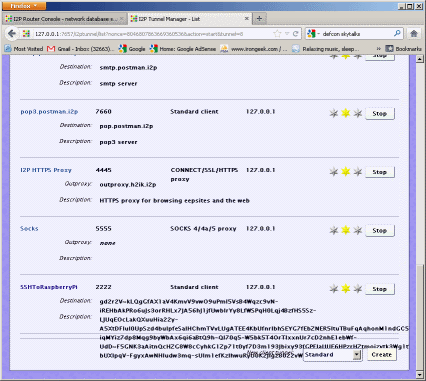Viewport: 426px width, 381px height.
Task: Open the www.irongeek.com bookmark
Action: point(254,49)
